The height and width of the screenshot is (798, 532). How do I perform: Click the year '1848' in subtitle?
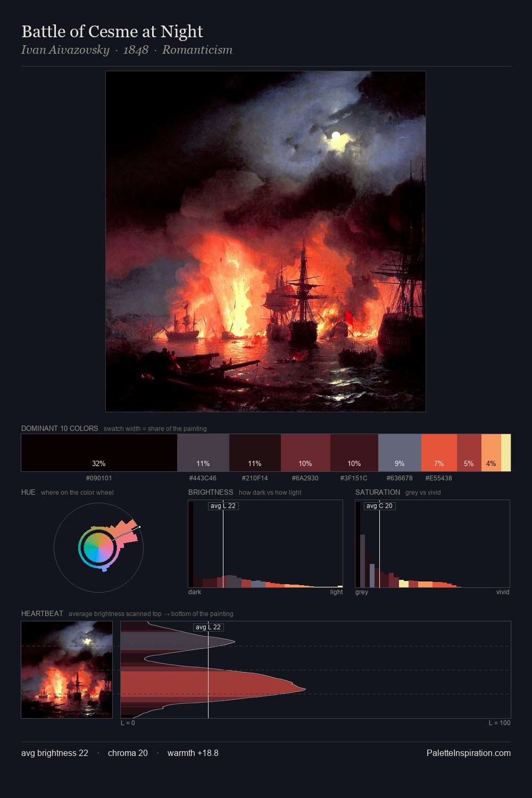(136, 50)
